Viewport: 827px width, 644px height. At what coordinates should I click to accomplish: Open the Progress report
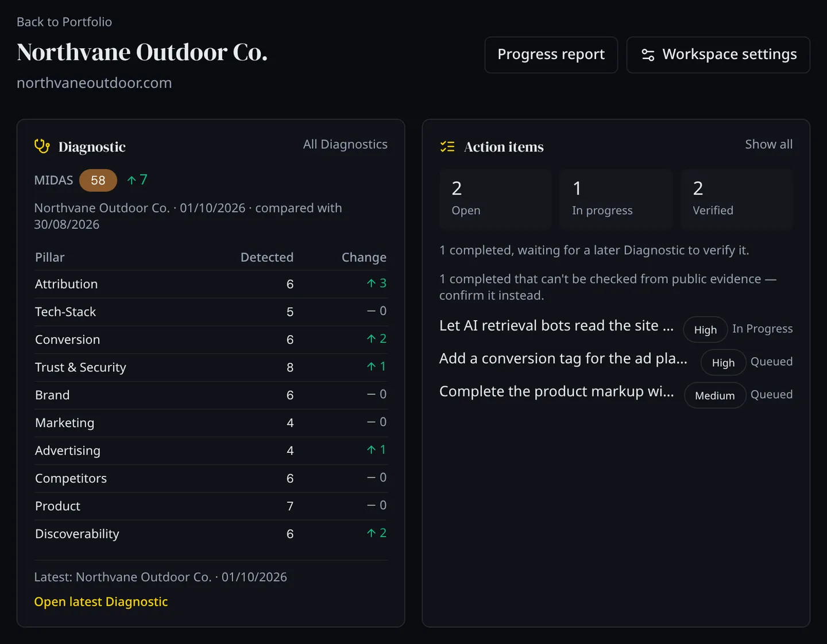point(551,55)
